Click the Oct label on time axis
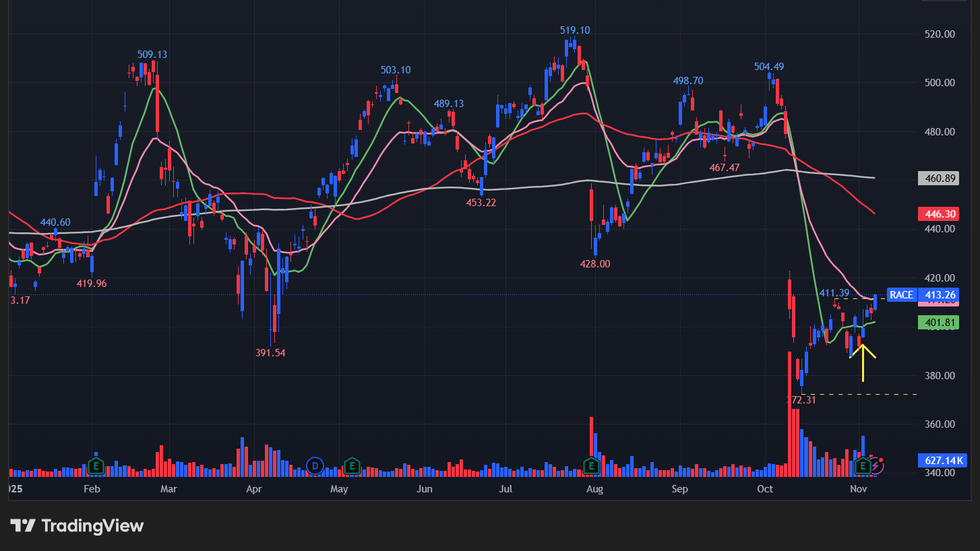The height and width of the screenshot is (551, 980). tap(764, 489)
